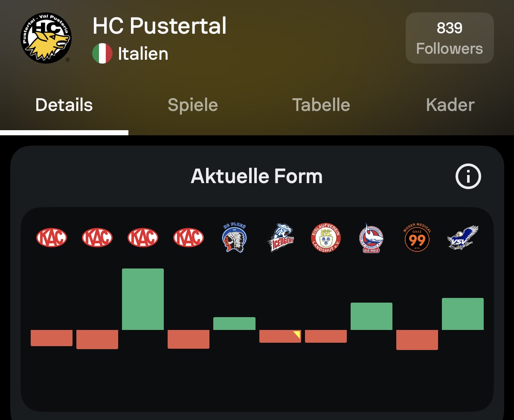The width and height of the screenshot is (514, 420).
Task: Select the HC Plzeň Indian-head logo
Action: pos(234,238)
